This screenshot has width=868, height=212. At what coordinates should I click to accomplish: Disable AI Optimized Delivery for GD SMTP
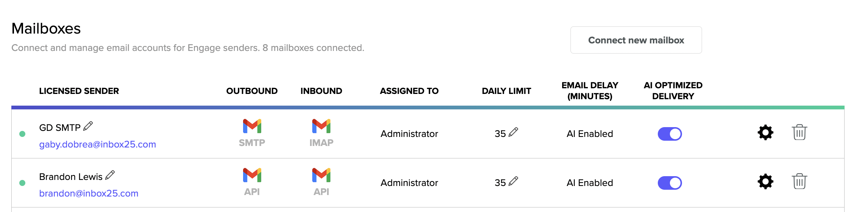670,134
